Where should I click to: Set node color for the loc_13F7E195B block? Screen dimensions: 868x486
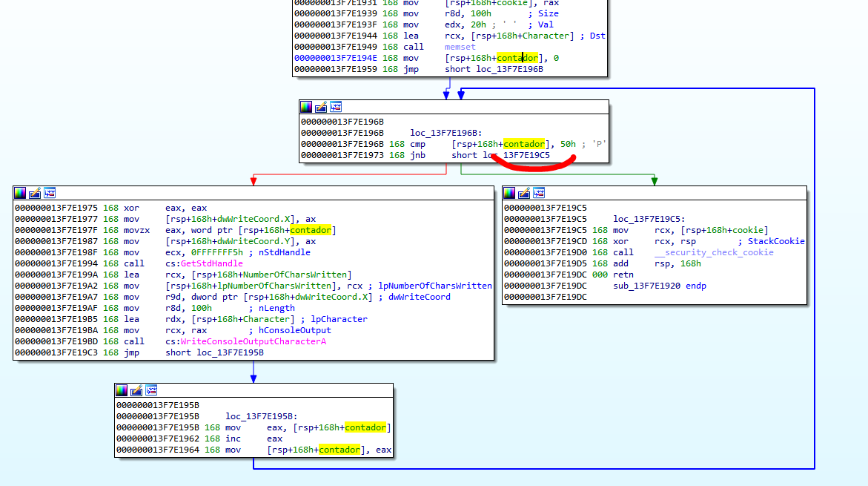[x=122, y=390]
